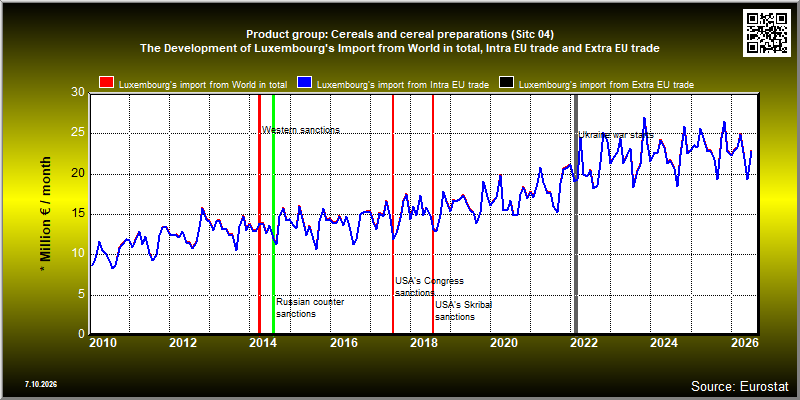The height and width of the screenshot is (400, 800).
Task: Click the 2018 x-axis label
Action: (x=423, y=342)
